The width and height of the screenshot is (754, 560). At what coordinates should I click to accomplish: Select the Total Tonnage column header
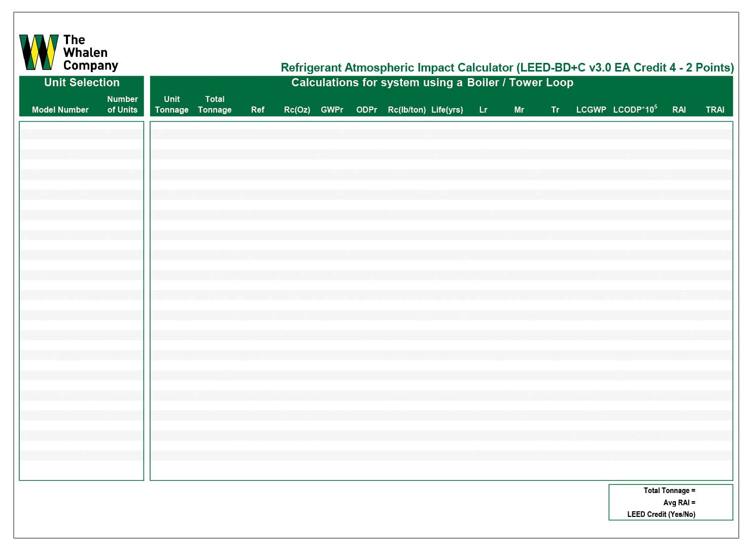point(215,104)
